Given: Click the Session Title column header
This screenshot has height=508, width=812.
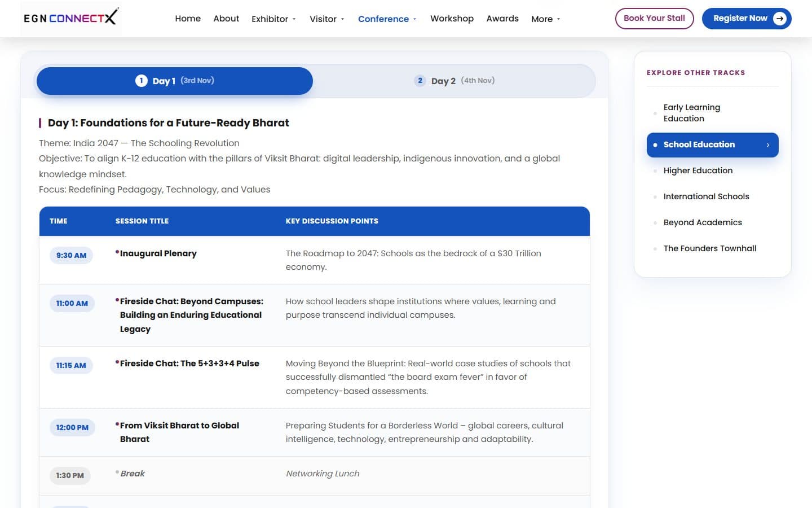Looking at the screenshot, I should click(142, 221).
